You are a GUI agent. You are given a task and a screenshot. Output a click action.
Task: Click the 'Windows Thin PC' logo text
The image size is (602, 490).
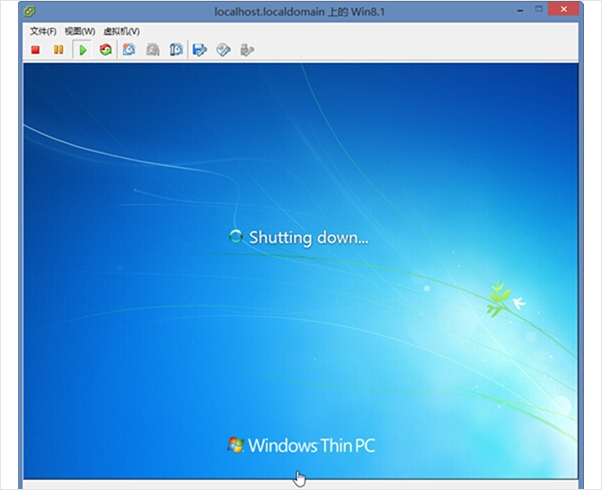click(311, 445)
